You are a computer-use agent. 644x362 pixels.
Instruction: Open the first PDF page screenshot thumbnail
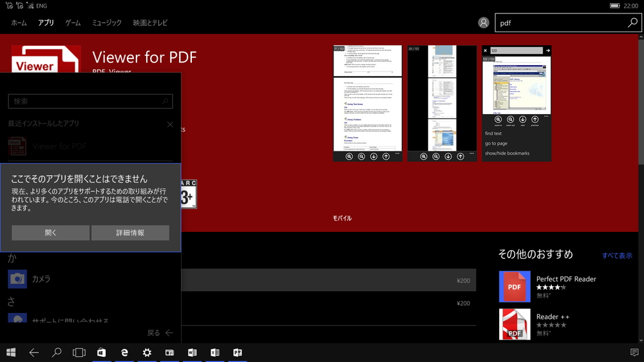tap(368, 103)
